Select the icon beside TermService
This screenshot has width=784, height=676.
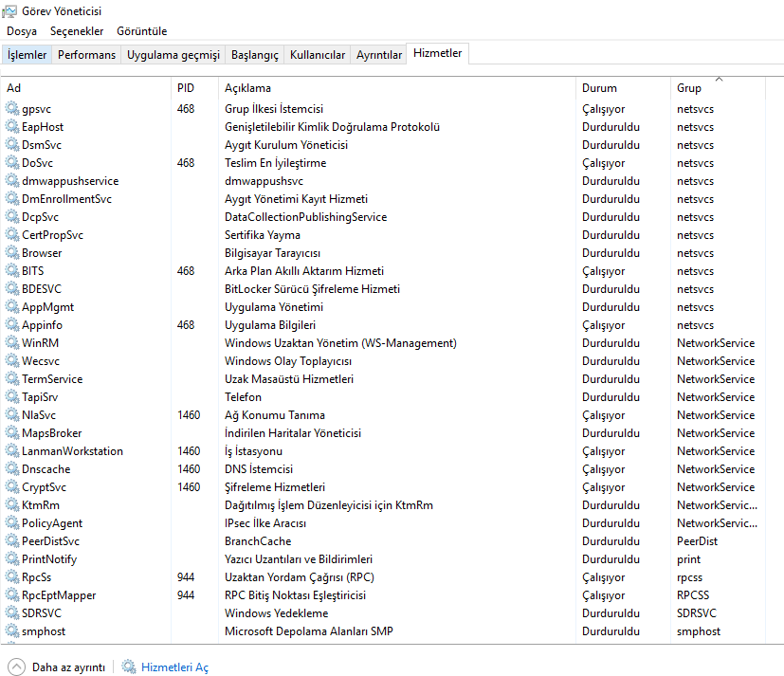click(x=12, y=378)
